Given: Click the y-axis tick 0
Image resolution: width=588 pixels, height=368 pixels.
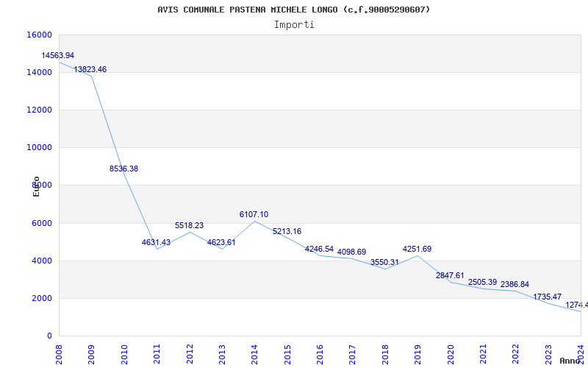Looking at the screenshot, I should click(49, 336).
